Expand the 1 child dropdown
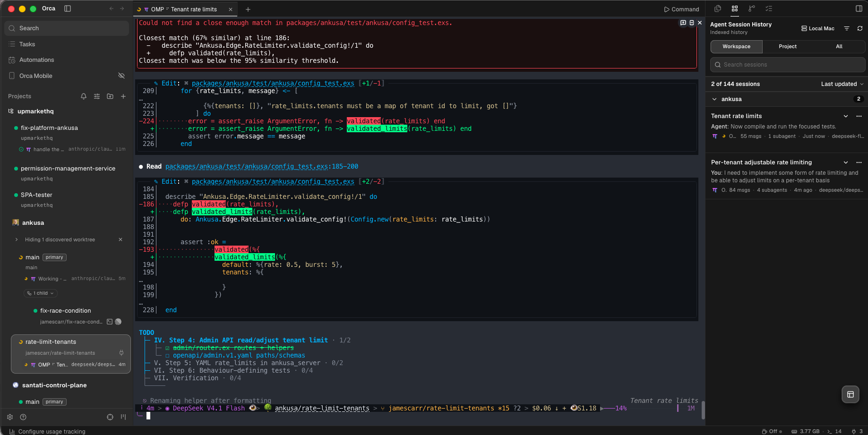This screenshot has height=435, width=868. point(41,293)
